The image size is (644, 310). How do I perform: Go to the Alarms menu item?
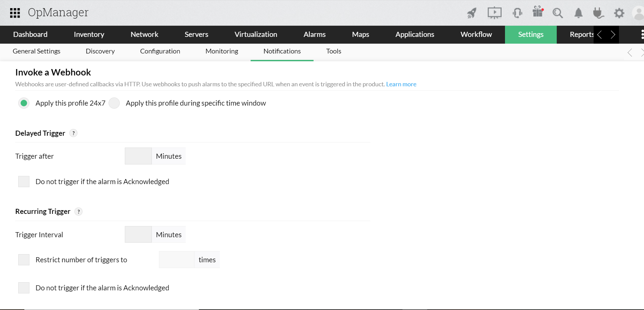[x=314, y=34]
